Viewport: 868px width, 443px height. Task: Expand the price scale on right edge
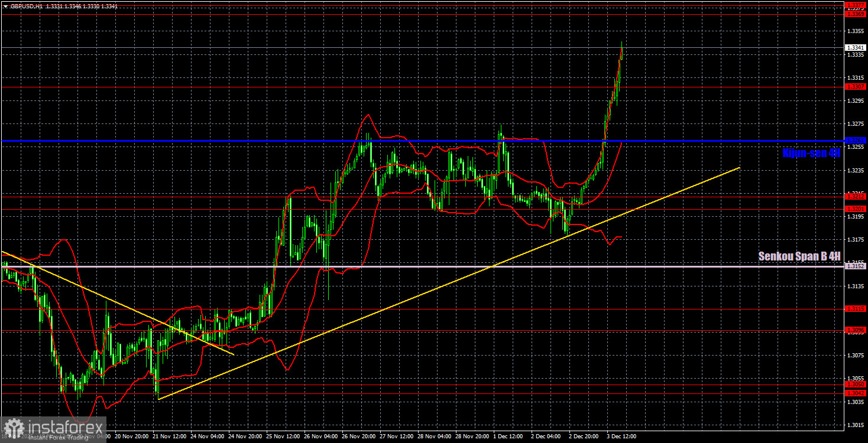point(856,236)
